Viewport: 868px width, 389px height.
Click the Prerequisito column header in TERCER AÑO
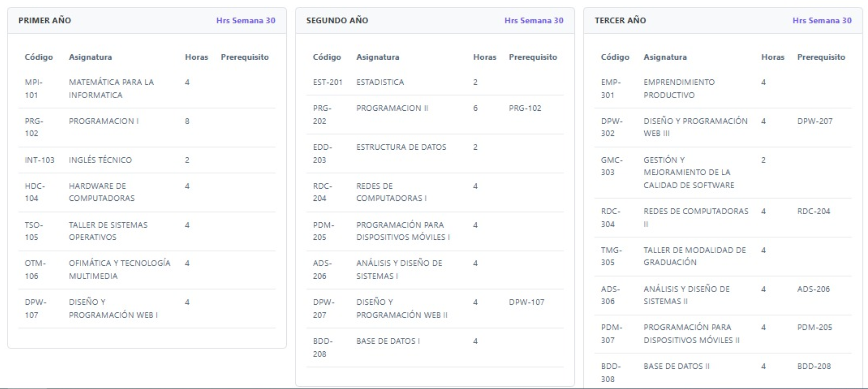(821, 57)
